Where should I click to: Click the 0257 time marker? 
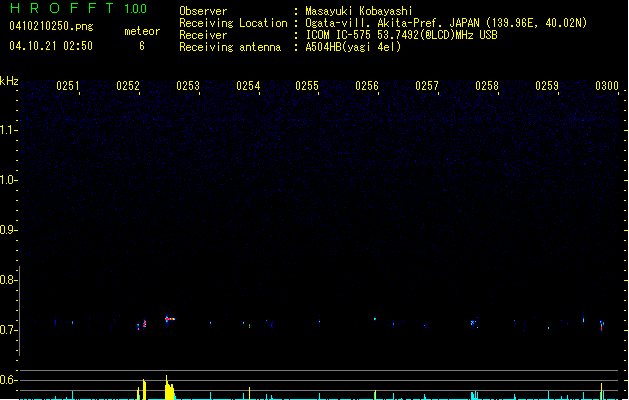pos(427,86)
